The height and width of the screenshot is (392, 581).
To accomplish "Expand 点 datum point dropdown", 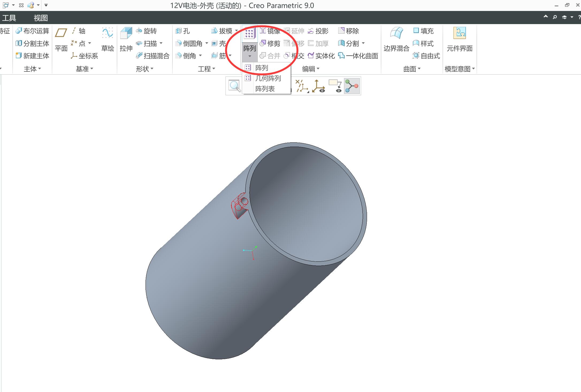I will 90,43.
